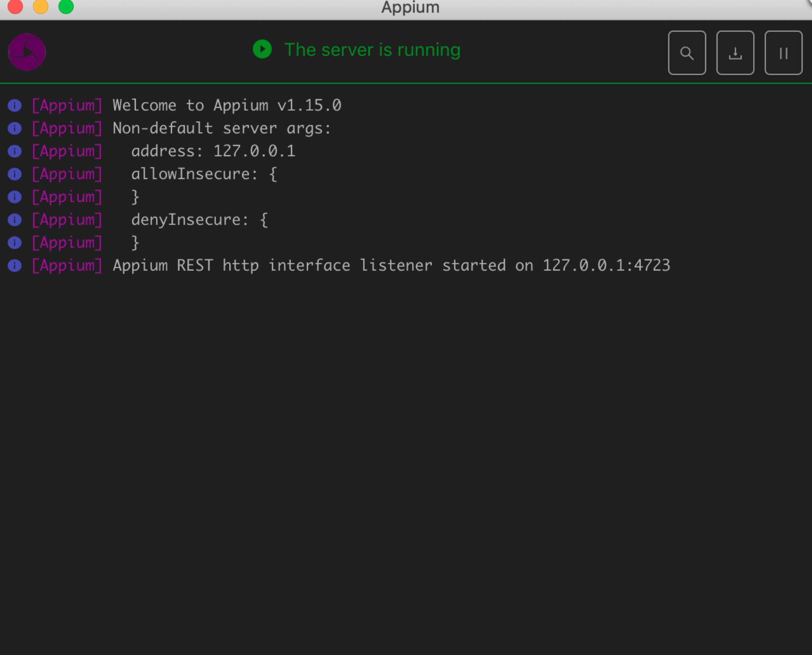This screenshot has width=812, height=655.
Task: Click the Appium window title
Action: tap(410, 8)
